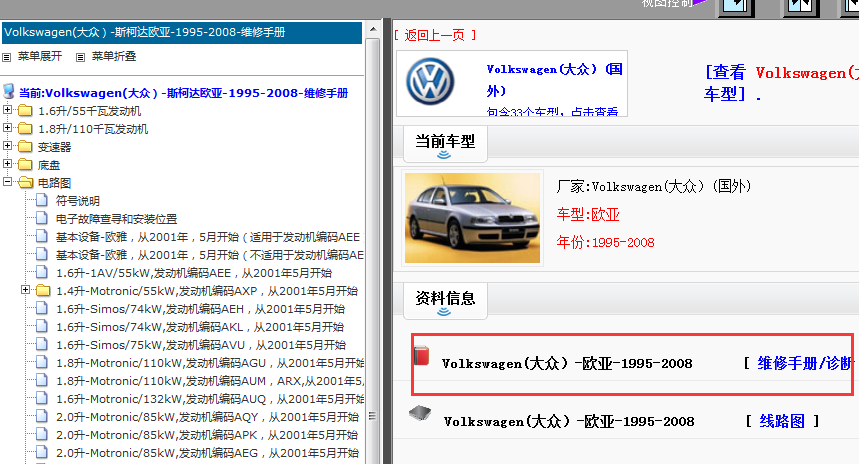
Task: Click the page icon beside 符号说明
Action: pyautogui.click(x=42, y=201)
